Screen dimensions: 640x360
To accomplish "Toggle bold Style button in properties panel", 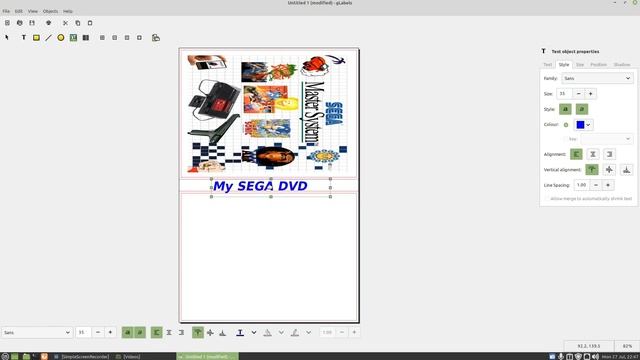I will pos(565,109).
